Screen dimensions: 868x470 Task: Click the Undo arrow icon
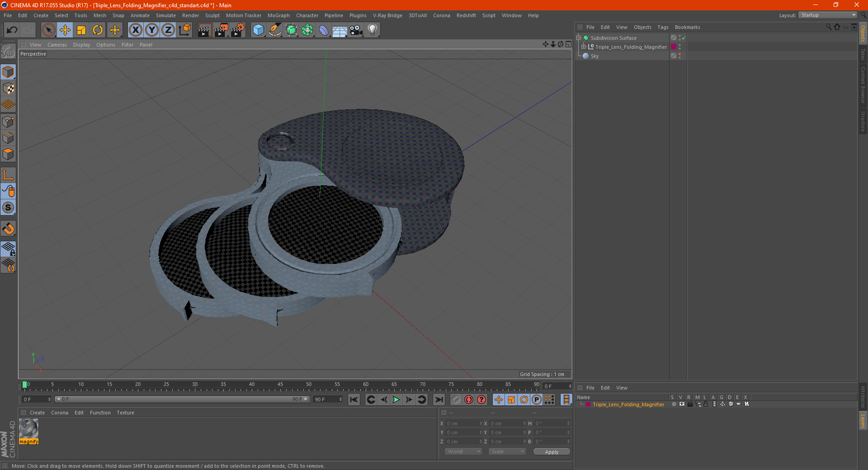coord(12,30)
